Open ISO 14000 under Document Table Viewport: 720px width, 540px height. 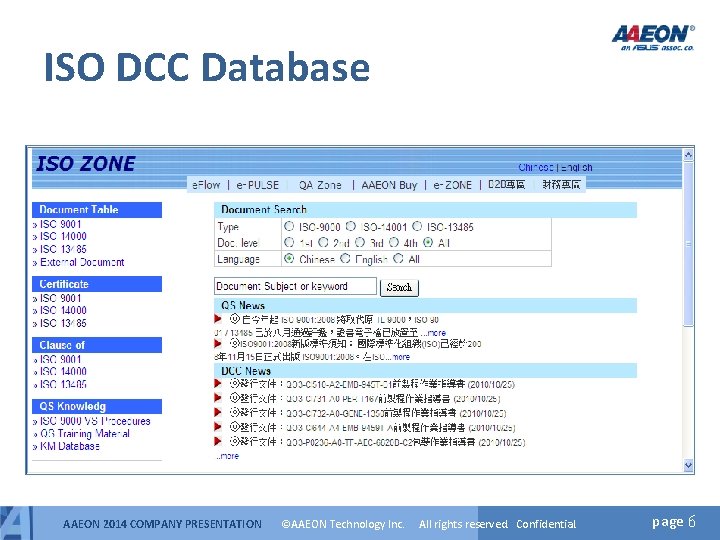click(63, 236)
